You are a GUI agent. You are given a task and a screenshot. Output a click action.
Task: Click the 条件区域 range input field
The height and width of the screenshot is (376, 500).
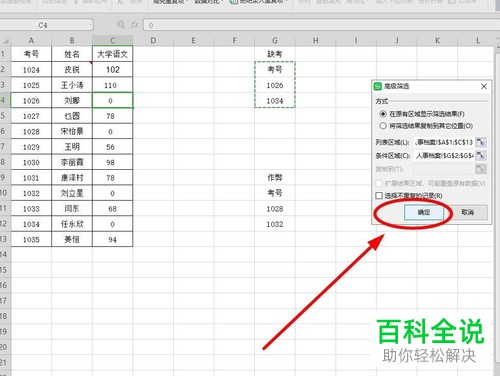[444, 155]
